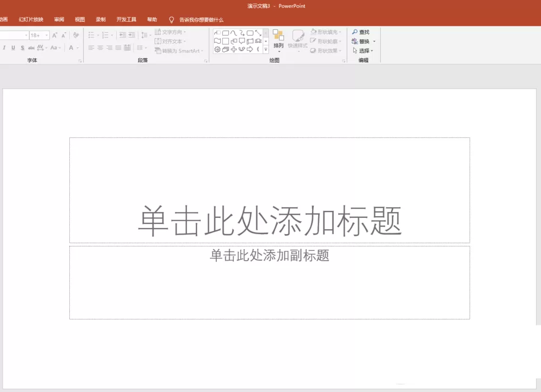Viewport: 541px width, 392px height.
Task: Decrease the font size with small A
Action: (63, 35)
